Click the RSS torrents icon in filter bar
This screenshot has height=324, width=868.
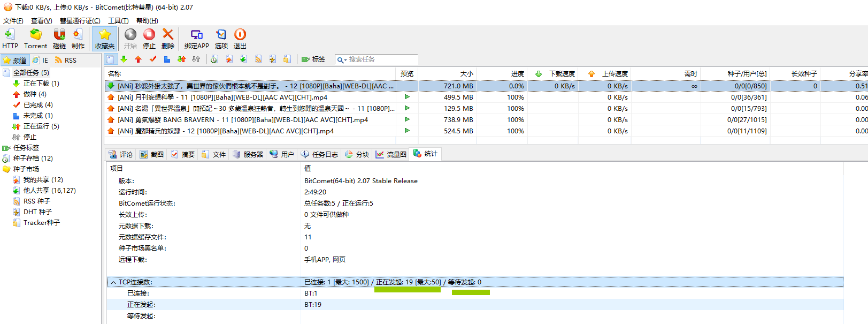(x=258, y=59)
